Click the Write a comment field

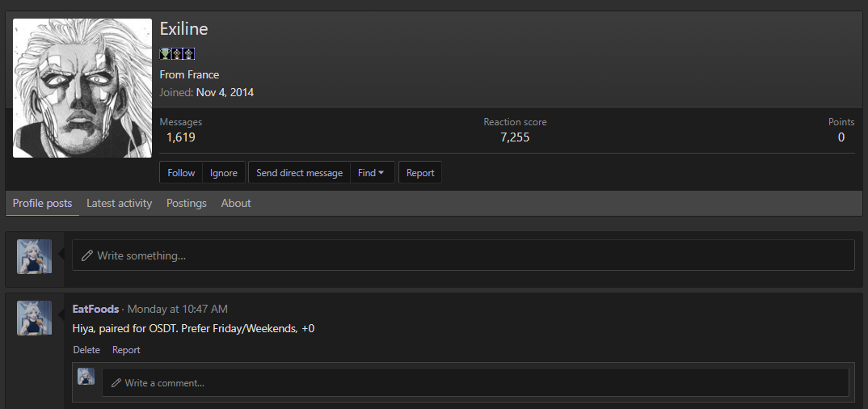point(475,382)
